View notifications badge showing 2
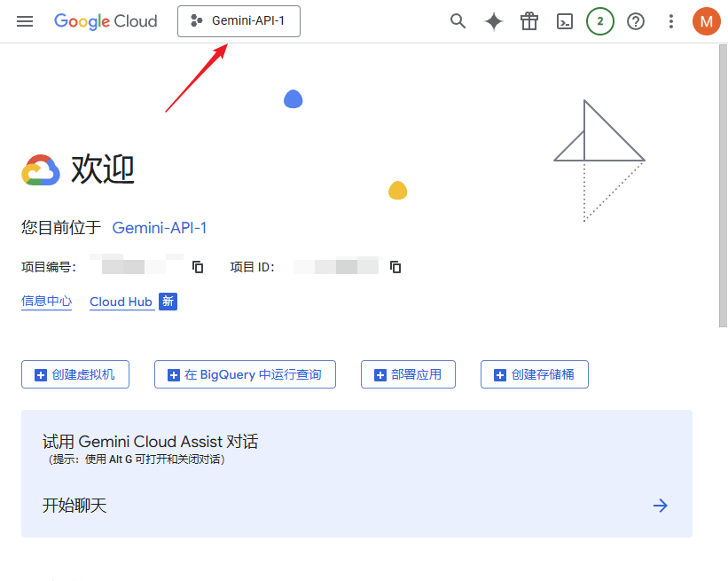 tap(599, 21)
